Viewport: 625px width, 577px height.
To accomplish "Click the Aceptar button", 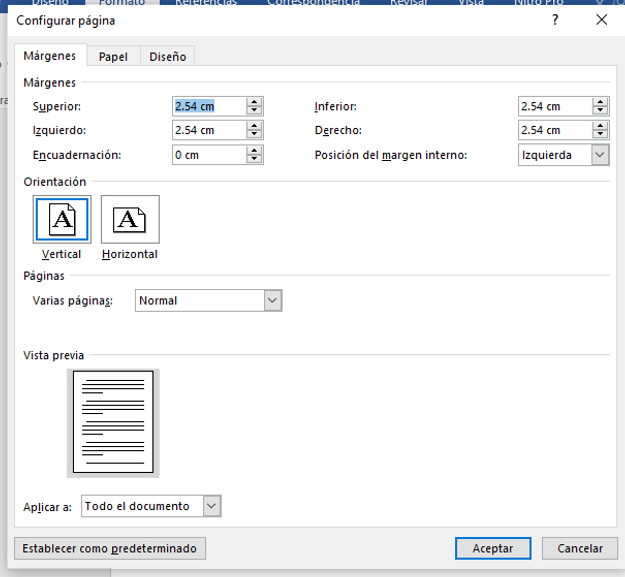I will [493, 548].
